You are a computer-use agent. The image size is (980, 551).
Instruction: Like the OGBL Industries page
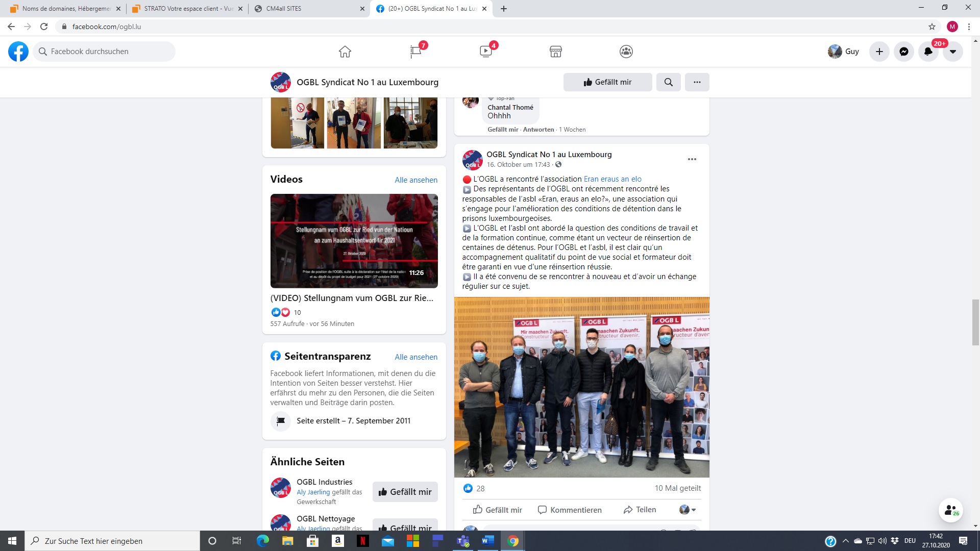tap(405, 492)
